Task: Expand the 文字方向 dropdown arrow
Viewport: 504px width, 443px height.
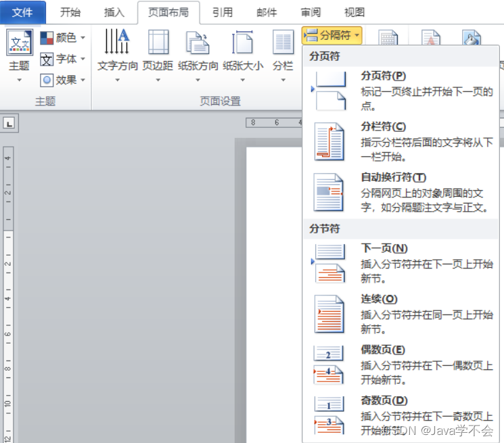Action: (117, 80)
